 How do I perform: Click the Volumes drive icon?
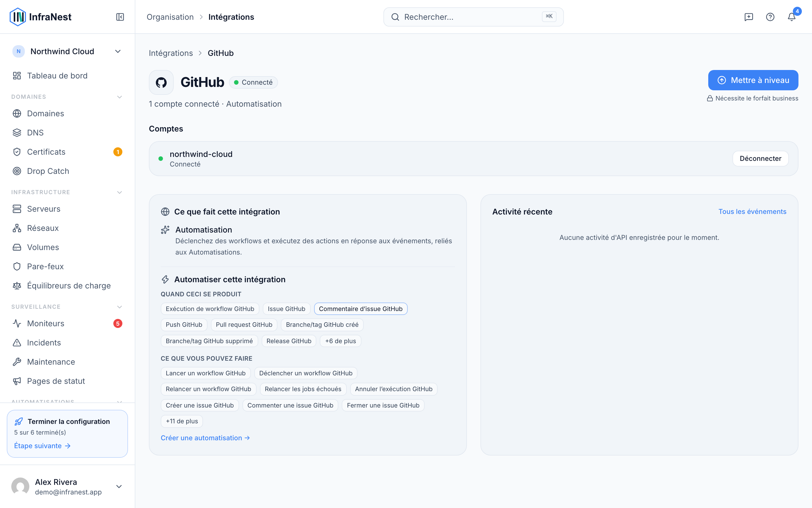click(17, 247)
